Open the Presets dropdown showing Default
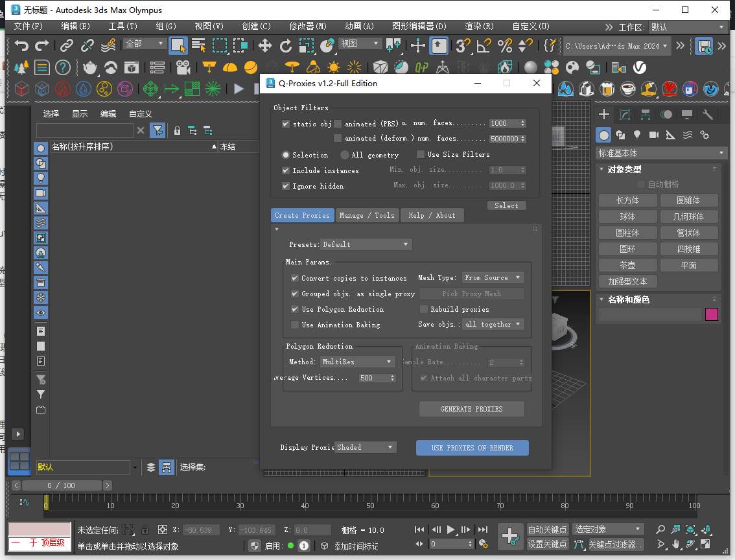Viewport: 735px width, 560px height. click(x=366, y=244)
